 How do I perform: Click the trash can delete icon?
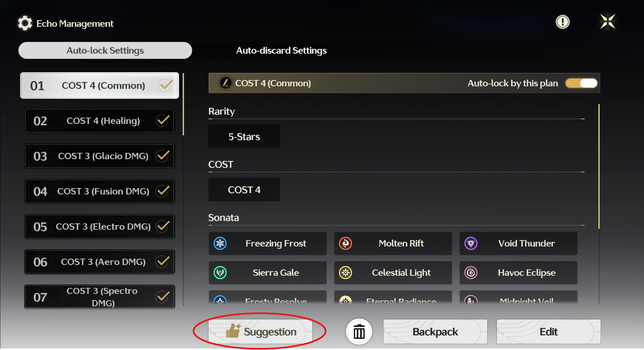[x=359, y=332]
